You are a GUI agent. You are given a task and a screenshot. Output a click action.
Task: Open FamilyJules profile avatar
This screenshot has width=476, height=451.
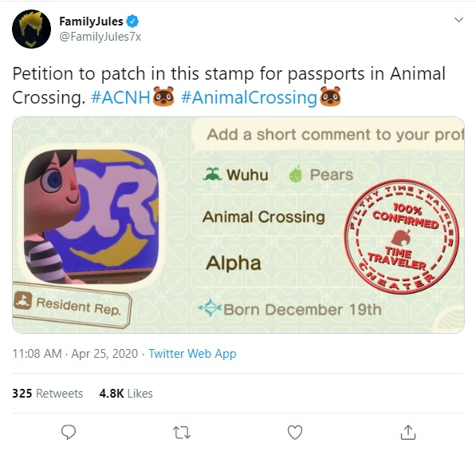(31, 29)
